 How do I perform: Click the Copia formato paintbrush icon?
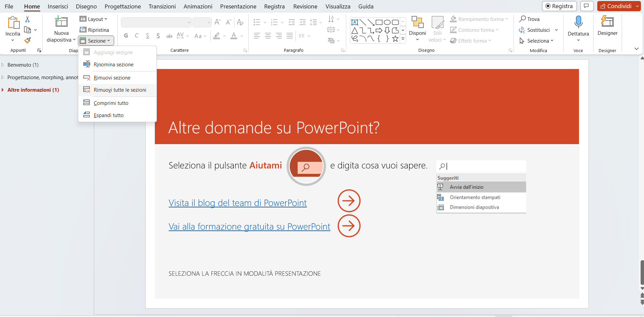[28, 40]
